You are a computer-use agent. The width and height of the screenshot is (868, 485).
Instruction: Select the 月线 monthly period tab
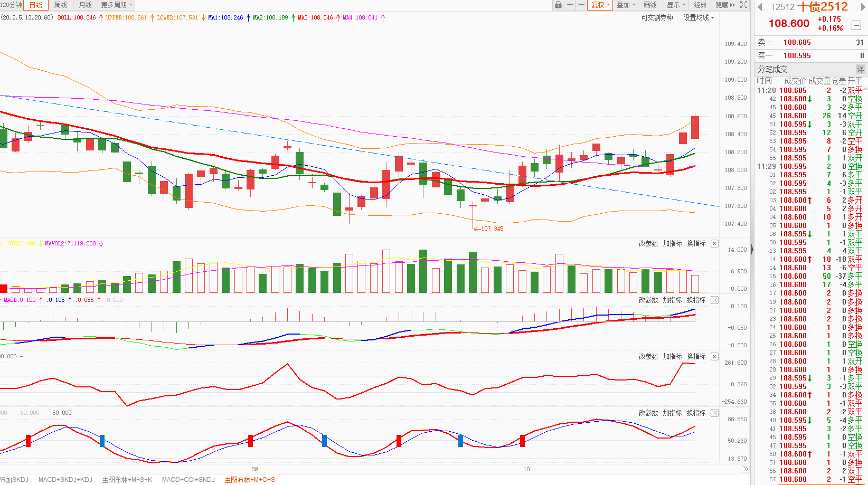tap(85, 5)
